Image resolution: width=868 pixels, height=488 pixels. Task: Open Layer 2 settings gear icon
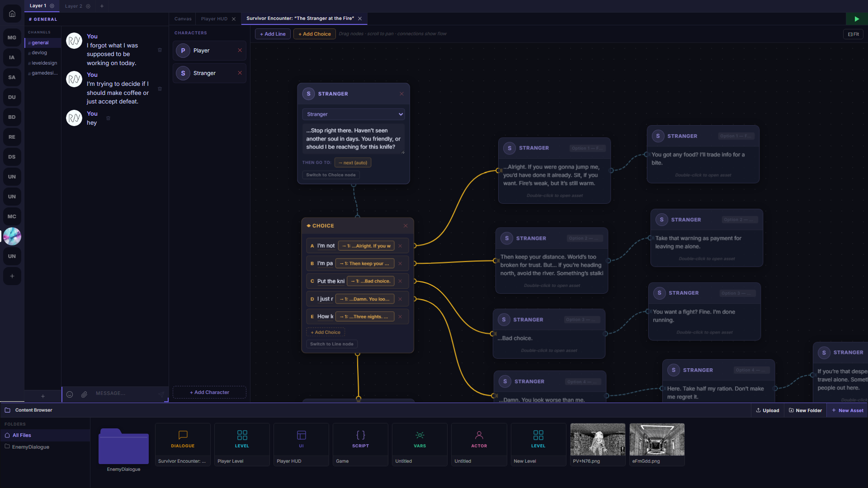click(88, 6)
